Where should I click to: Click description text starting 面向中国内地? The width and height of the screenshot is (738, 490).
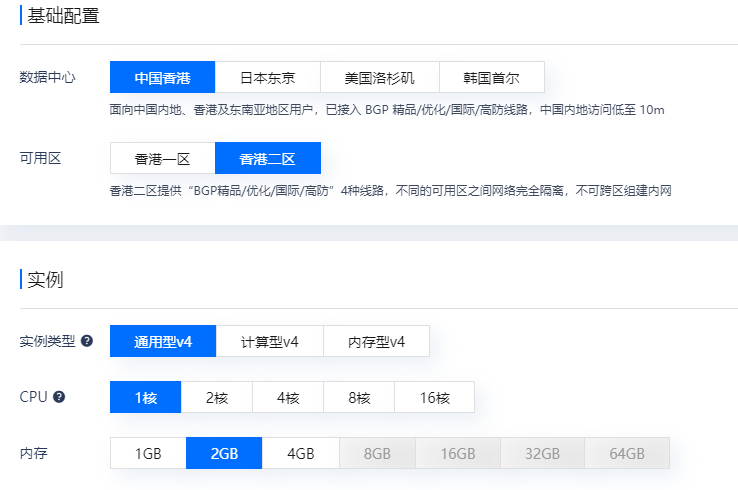coord(387,110)
